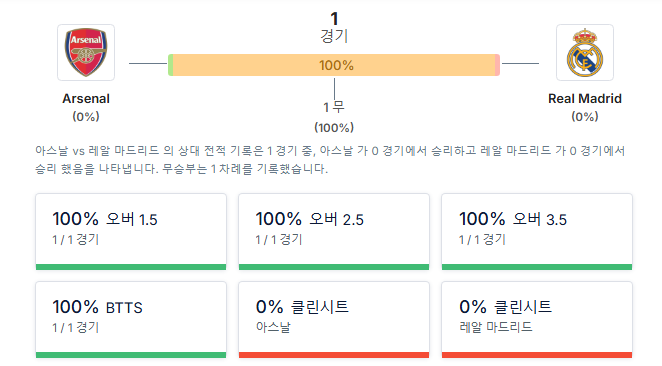Click the 1 경기 total matches heading

point(334,27)
